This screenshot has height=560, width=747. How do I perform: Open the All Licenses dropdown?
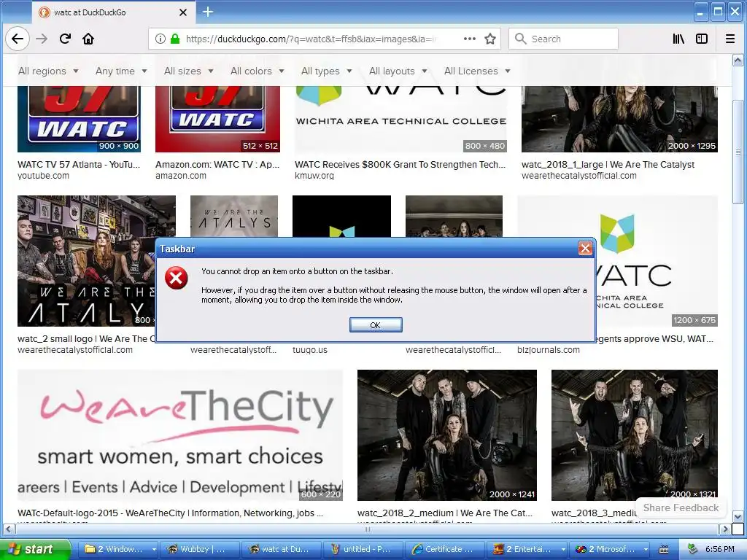tap(477, 71)
